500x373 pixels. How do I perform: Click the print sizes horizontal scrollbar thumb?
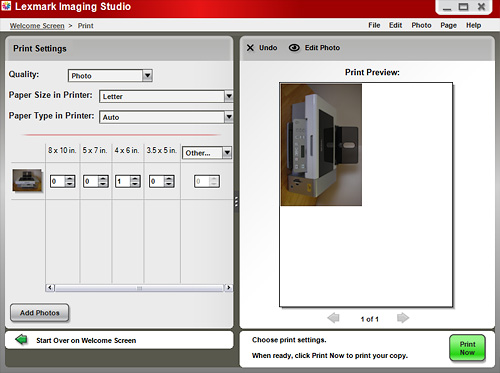tap(139, 288)
